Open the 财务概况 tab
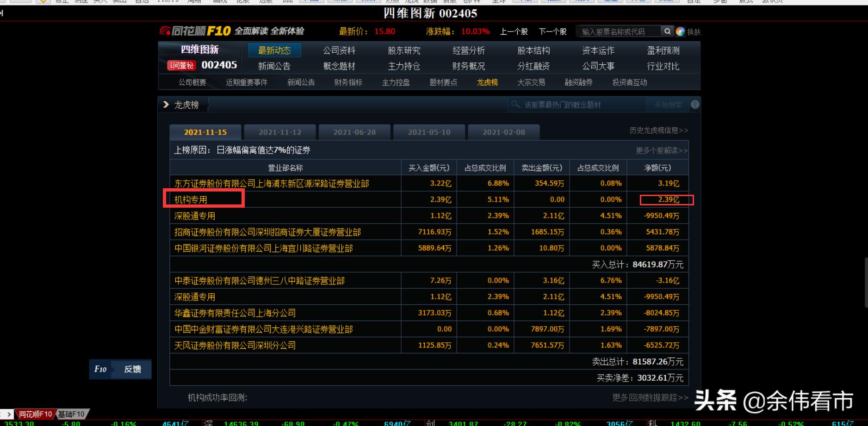 [x=469, y=66]
